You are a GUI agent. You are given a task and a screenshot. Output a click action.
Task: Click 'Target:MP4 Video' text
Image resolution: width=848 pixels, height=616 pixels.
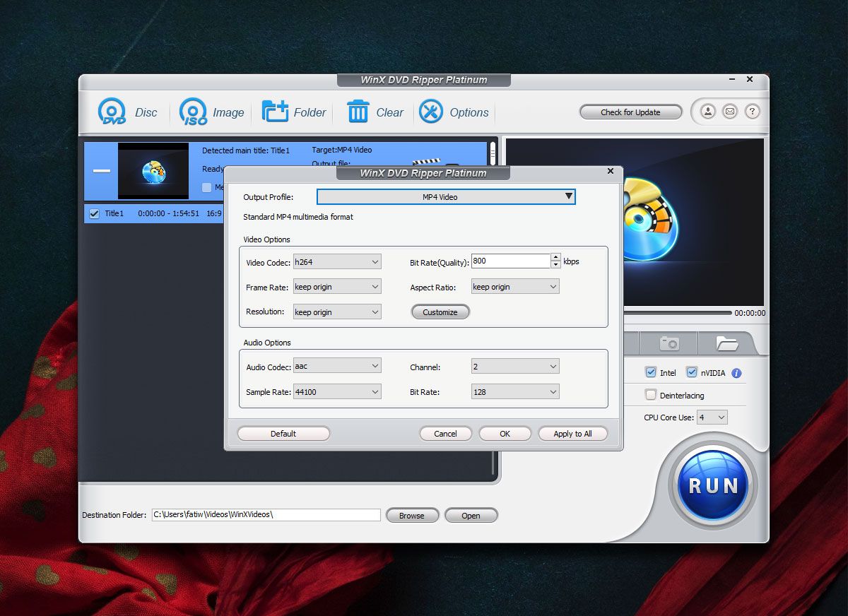point(342,150)
